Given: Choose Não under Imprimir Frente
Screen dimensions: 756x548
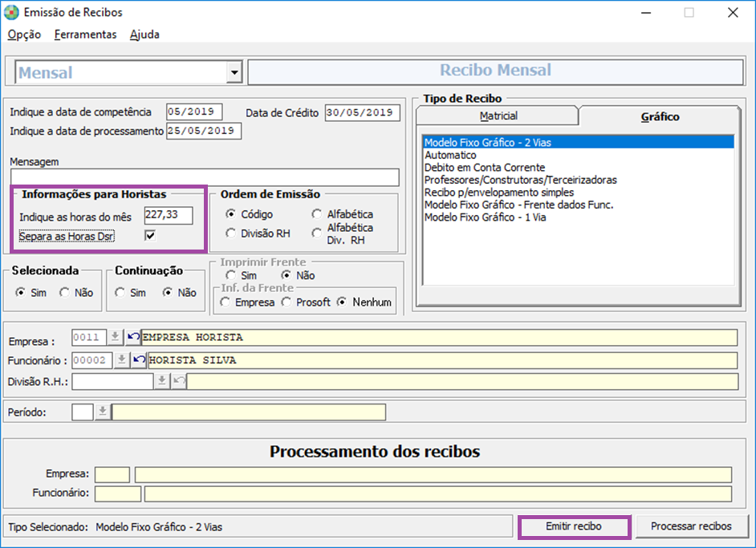Looking at the screenshot, I should pos(287,275).
